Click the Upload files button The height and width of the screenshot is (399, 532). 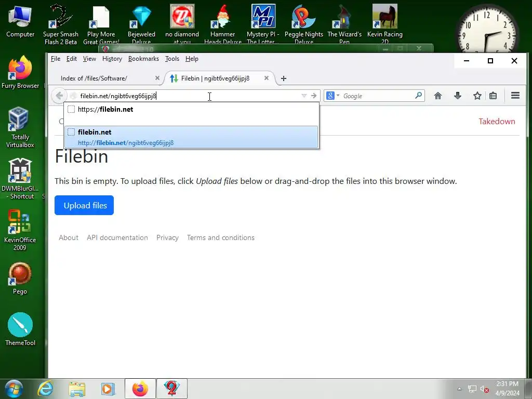[84, 205]
